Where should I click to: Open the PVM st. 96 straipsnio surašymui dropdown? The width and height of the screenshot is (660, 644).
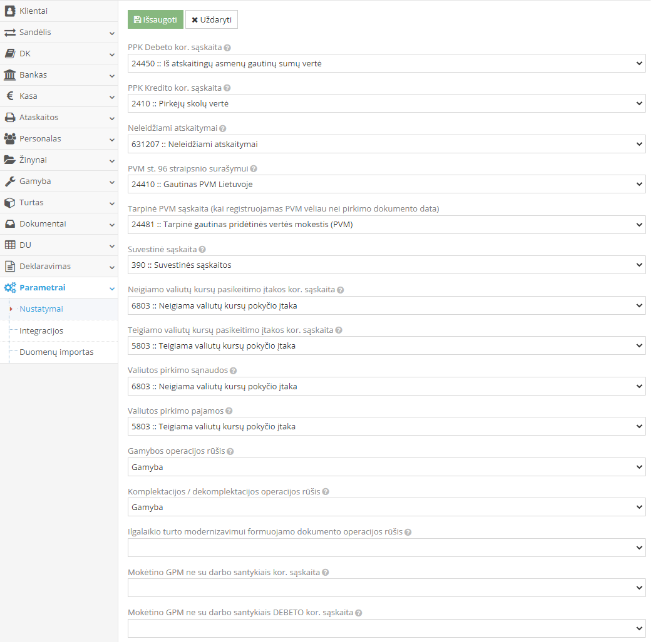pyautogui.click(x=387, y=184)
